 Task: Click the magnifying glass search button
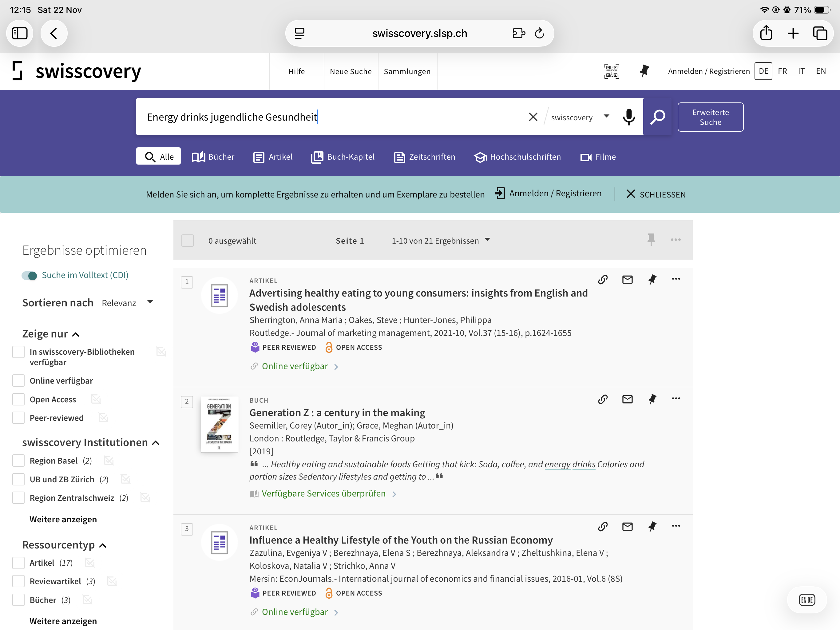657,117
